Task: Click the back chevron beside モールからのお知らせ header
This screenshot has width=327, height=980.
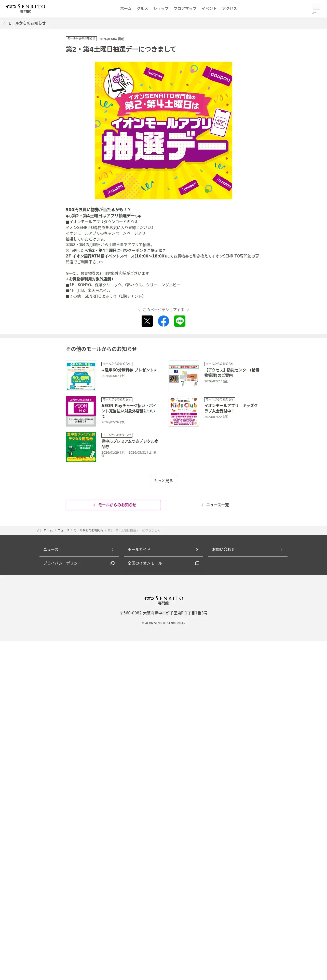Action: [4, 23]
